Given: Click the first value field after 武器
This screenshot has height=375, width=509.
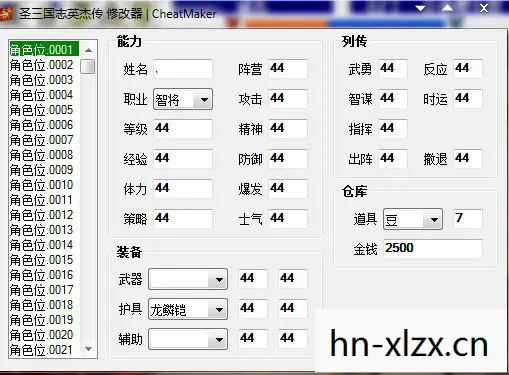Looking at the screenshot, I should pyautogui.click(x=253, y=279).
